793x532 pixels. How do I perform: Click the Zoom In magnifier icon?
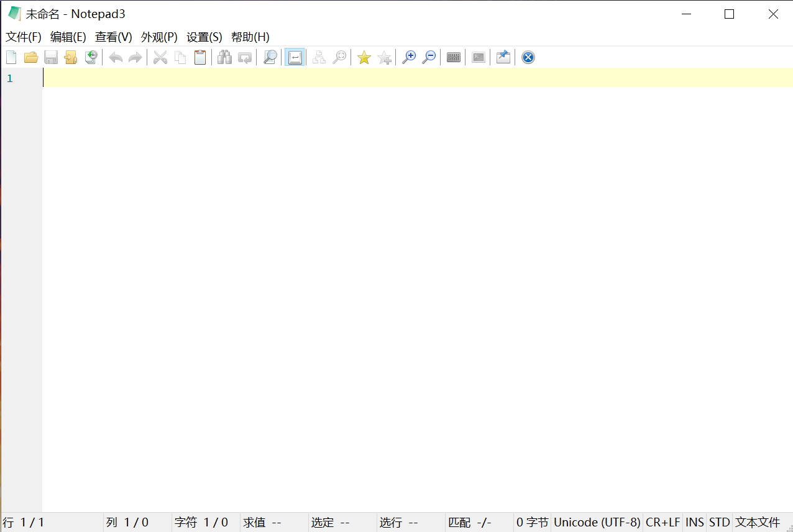pos(409,58)
